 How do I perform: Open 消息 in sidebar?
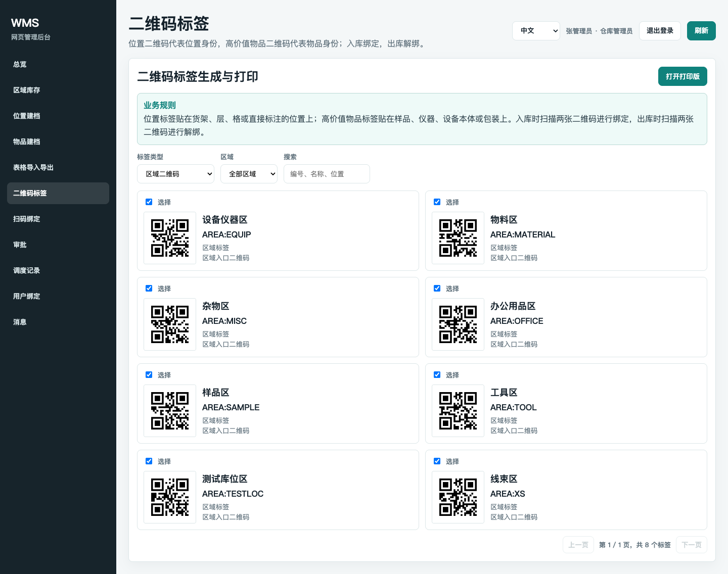click(58, 322)
